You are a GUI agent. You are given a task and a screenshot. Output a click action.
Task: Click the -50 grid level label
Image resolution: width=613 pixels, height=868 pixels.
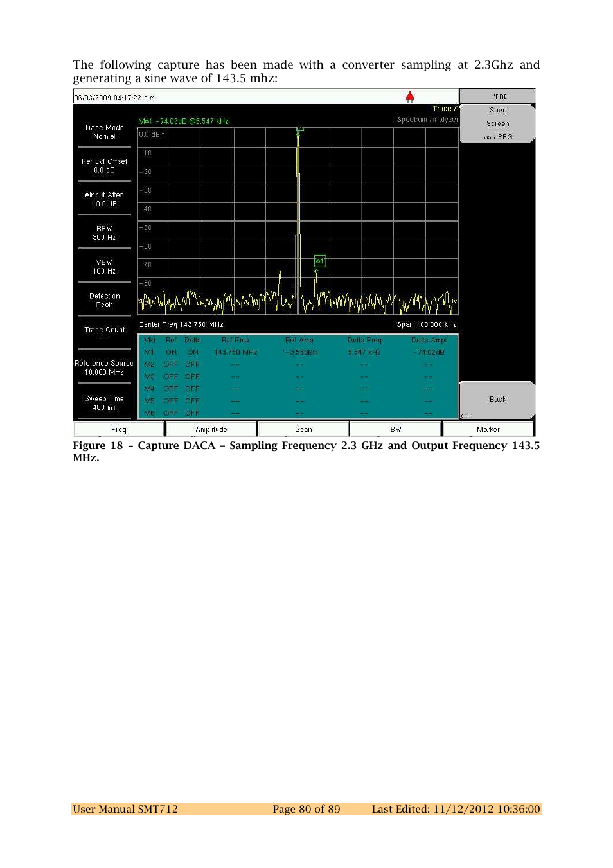pyautogui.click(x=146, y=227)
